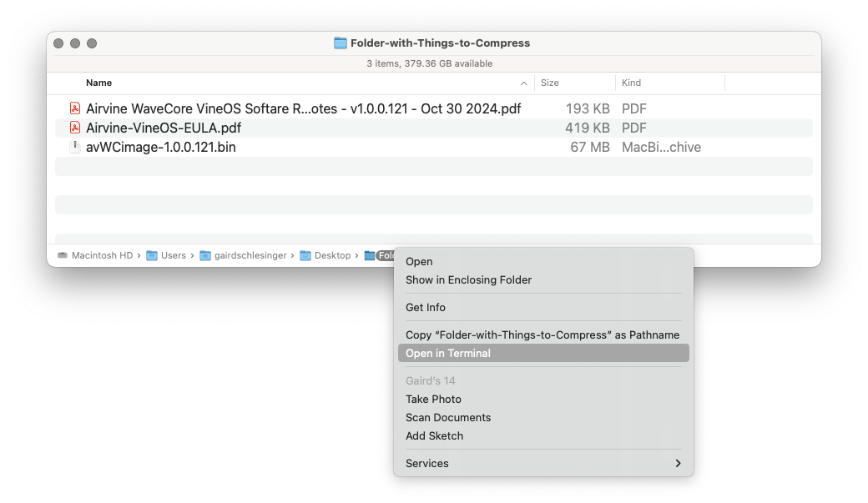Click the Macintosh HD icon in the path bar
The height and width of the screenshot is (503, 868).
(x=64, y=255)
